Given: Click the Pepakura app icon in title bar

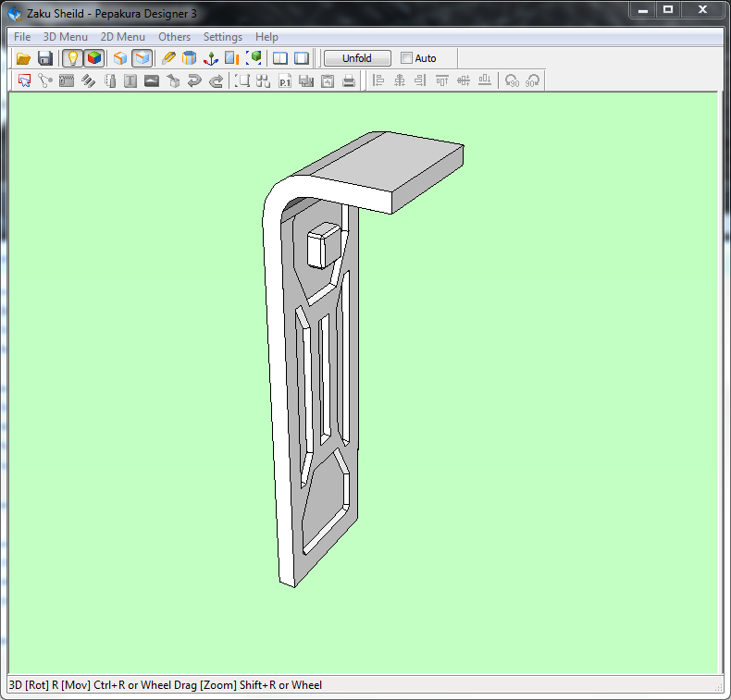Looking at the screenshot, I should tap(15, 13).
